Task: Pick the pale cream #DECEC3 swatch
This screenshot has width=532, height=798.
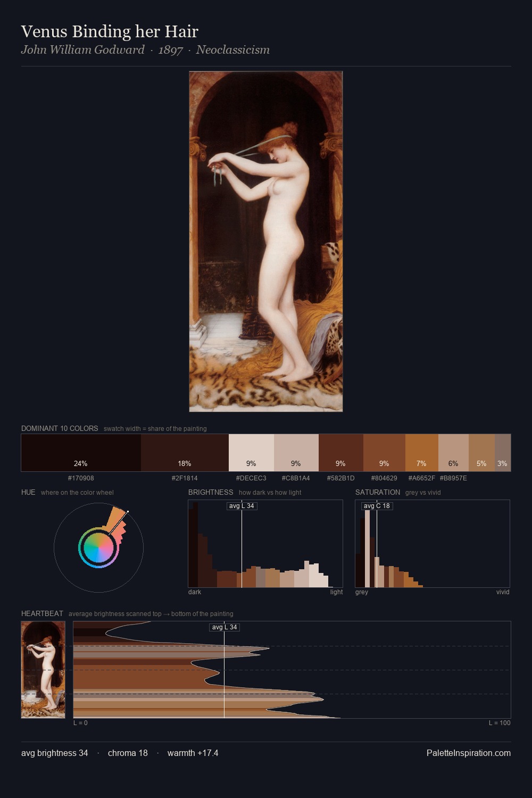Action: tap(251, 453)
